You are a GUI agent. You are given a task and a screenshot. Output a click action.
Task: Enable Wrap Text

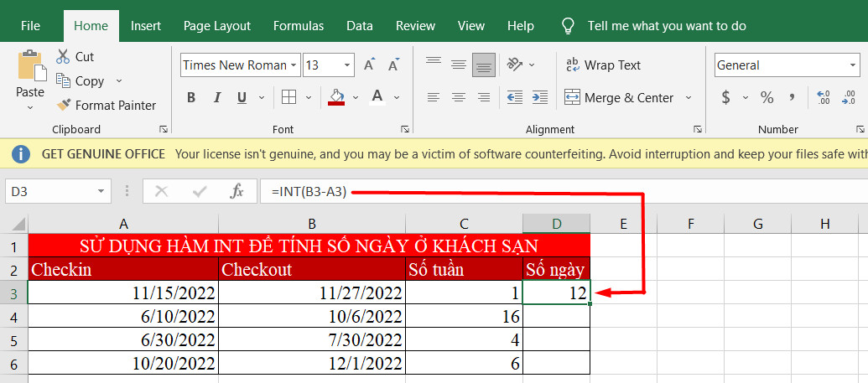coord(602,65)
